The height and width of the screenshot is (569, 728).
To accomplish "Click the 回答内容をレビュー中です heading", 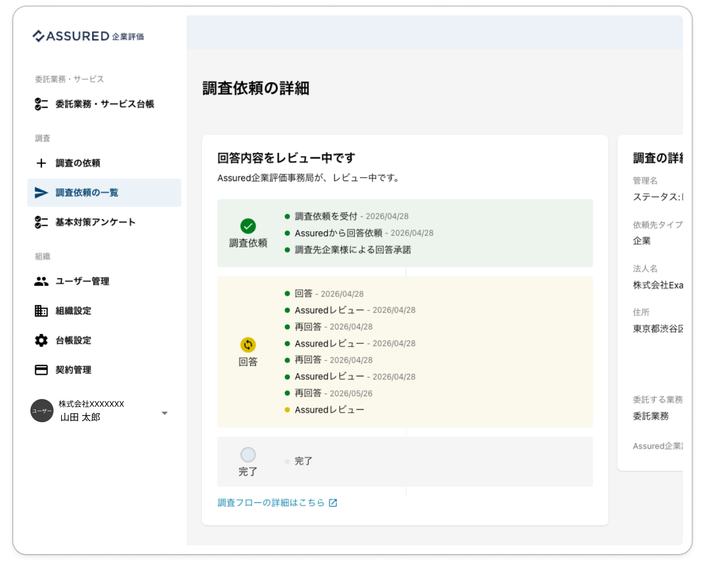I will (286, 158).
